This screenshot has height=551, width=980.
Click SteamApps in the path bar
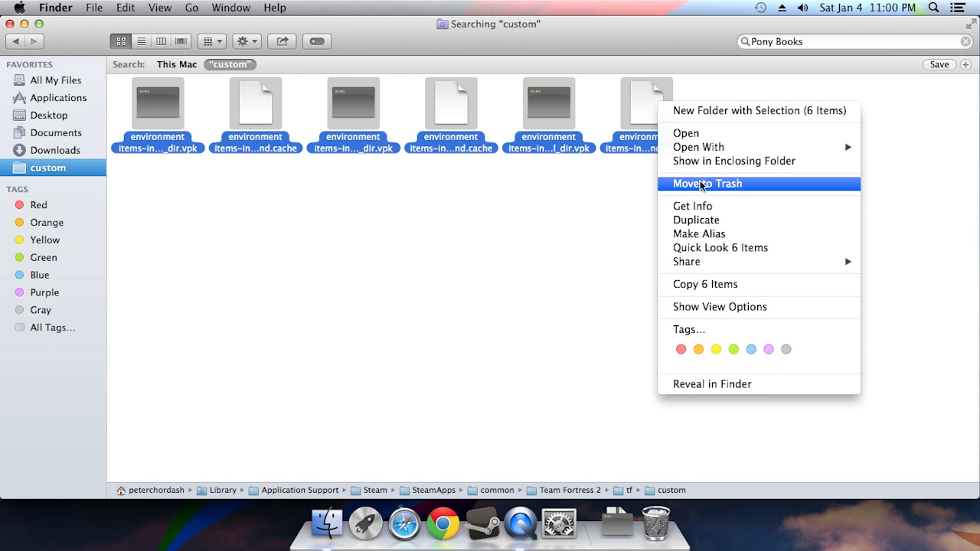[x=427, y=491]
